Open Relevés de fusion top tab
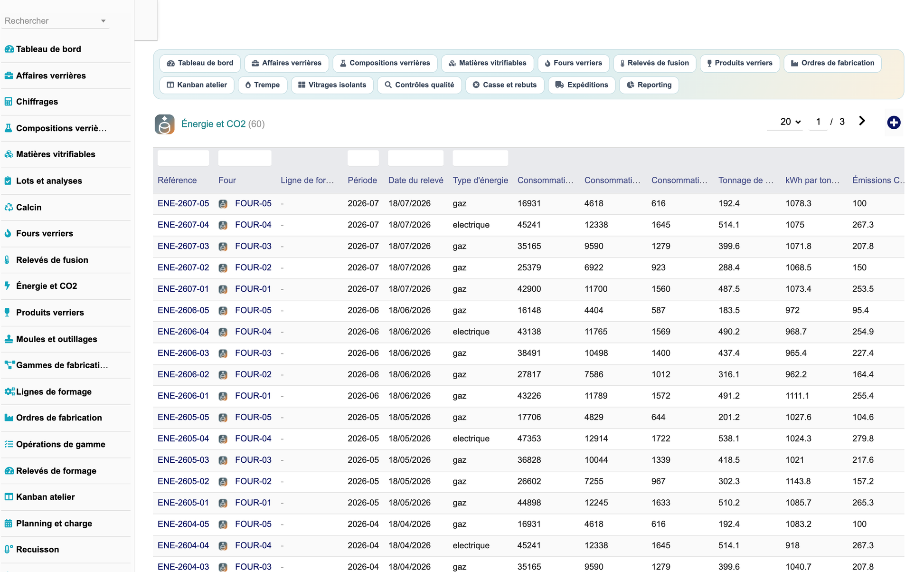This screenshot has width=924, height=572. click(654, 63)
